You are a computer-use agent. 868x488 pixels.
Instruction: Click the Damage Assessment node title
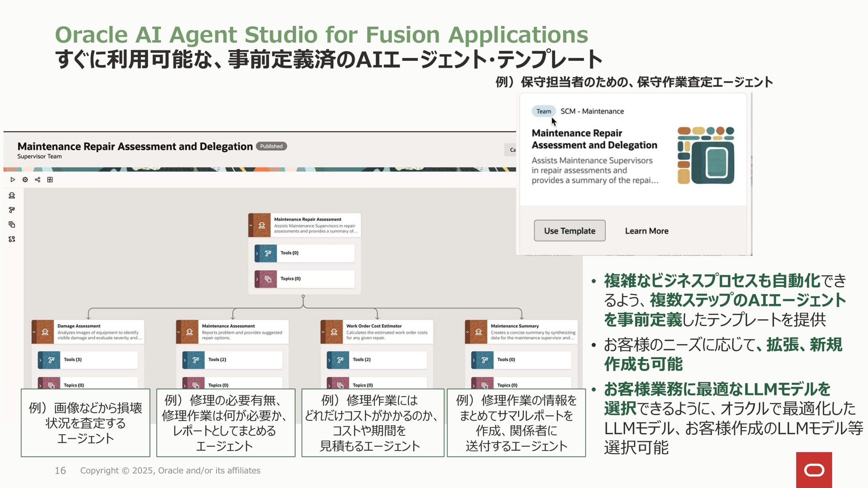click(x=79, y=326)
